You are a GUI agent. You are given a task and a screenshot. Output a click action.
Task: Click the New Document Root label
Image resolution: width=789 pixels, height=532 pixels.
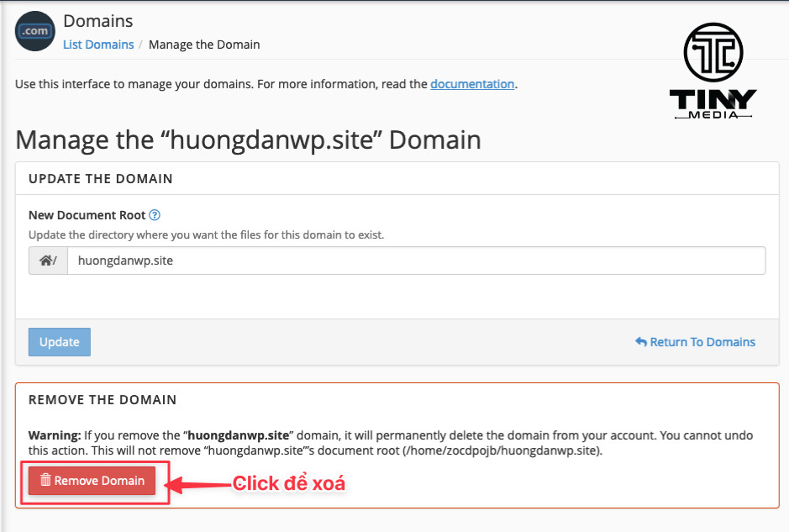coord(87,215)
